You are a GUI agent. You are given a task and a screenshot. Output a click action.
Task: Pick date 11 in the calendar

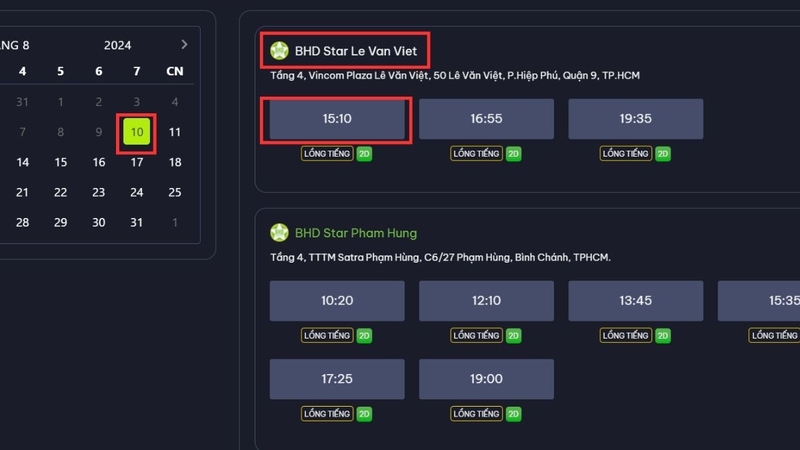175,132
